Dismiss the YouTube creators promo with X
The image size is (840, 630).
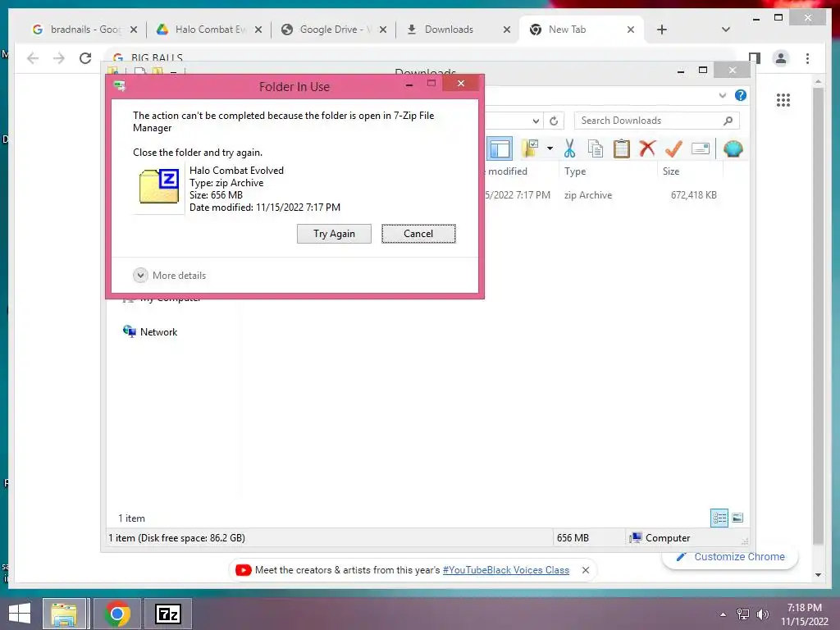click(586, 570)
